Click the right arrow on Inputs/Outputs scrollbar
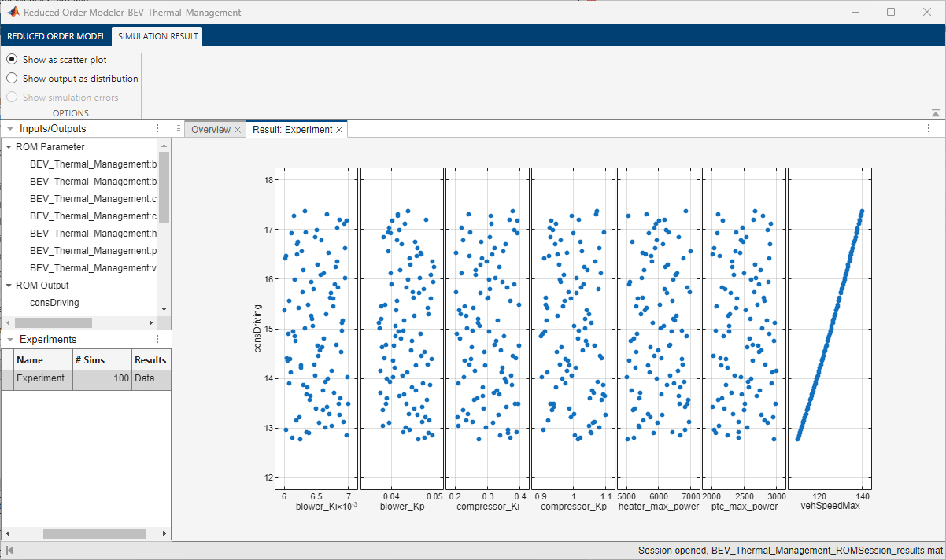946x560 pixels. click(151, 322)
